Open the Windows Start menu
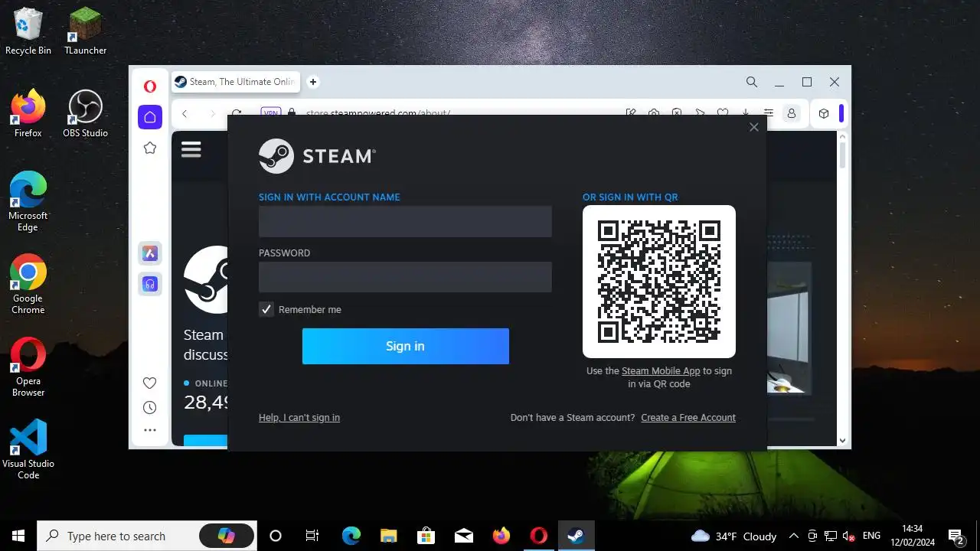 18,536
